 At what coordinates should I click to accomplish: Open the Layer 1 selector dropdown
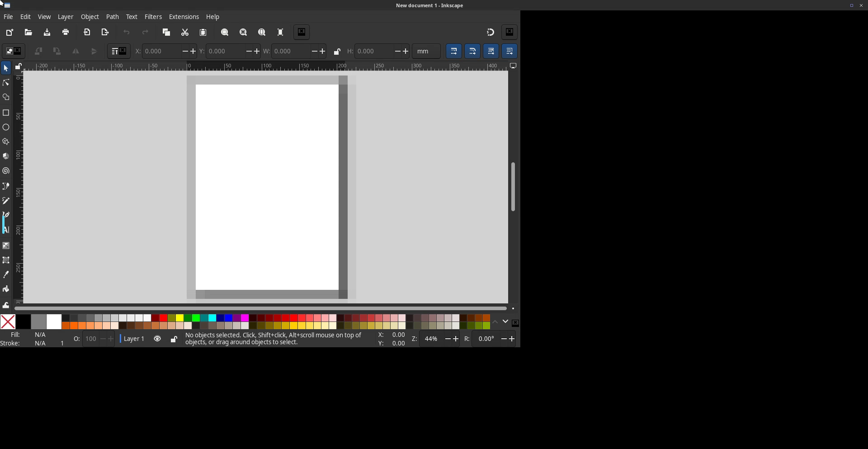[x=134, y=339]
